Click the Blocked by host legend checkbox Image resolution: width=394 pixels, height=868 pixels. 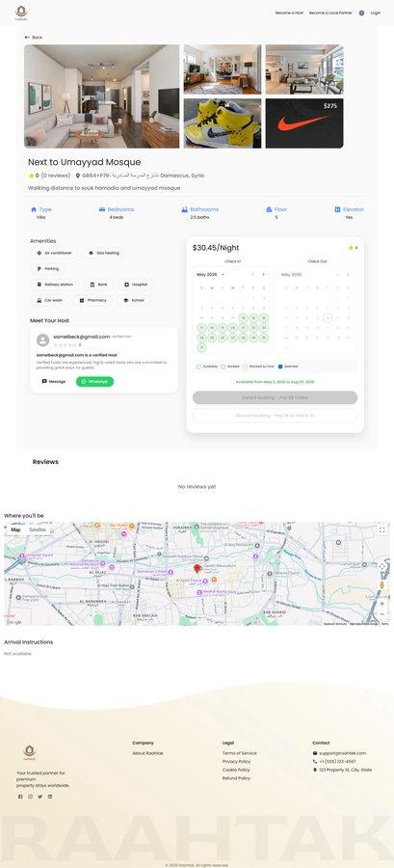pyautogui.click(x=246, y=366)
